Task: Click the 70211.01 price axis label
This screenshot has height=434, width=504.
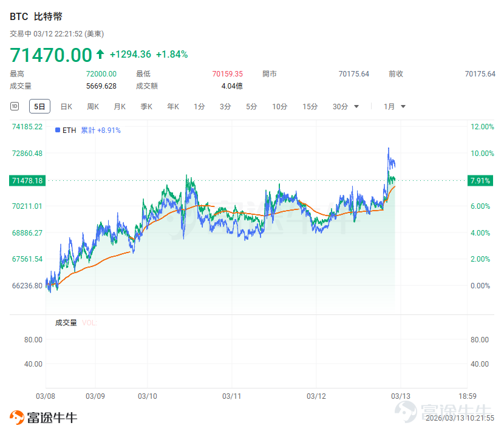Action: (27, 206)
